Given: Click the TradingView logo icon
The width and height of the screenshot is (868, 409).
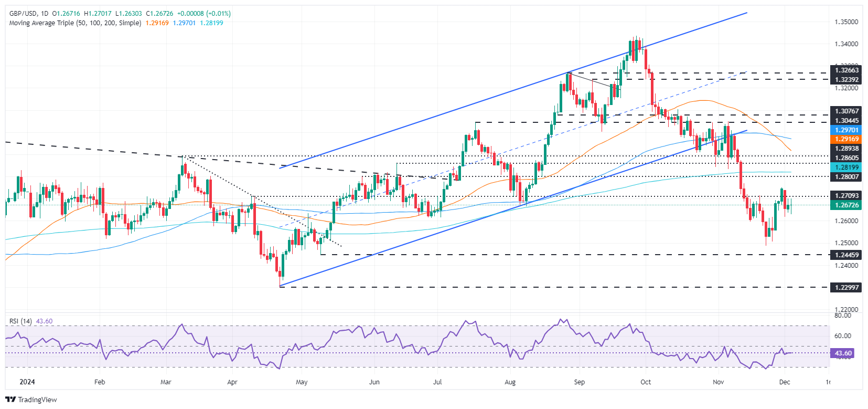Looking at the screenshot, I should (10, 400).
